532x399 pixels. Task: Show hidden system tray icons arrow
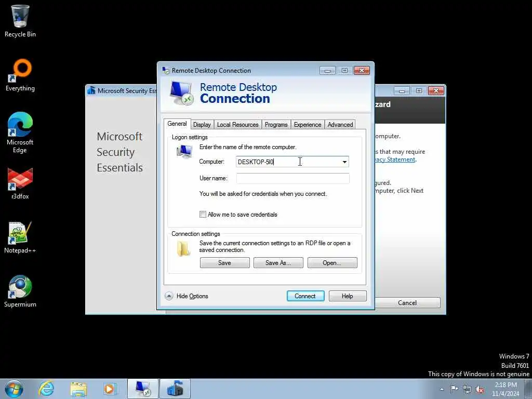[442, 389]
